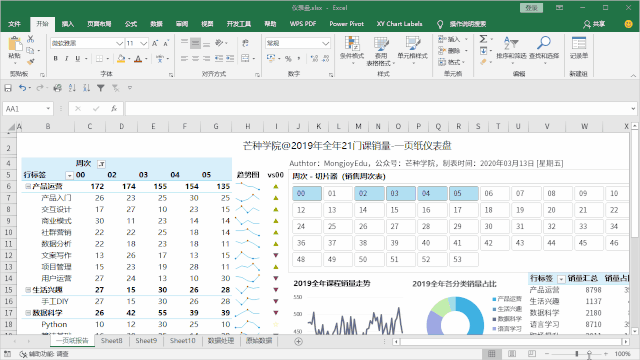Switch to the 插入 (Insert) ribbon tab

tap(68, 24)
